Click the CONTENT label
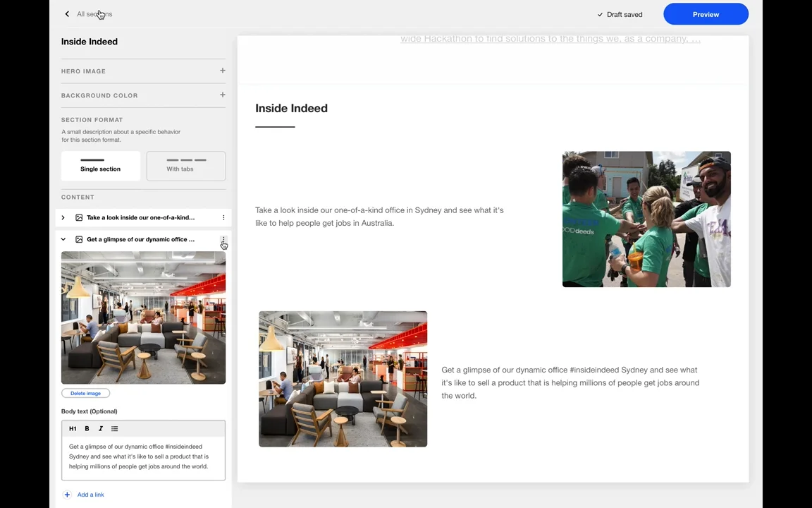Viewport: 812px width, 508px height. click(78, 197)
